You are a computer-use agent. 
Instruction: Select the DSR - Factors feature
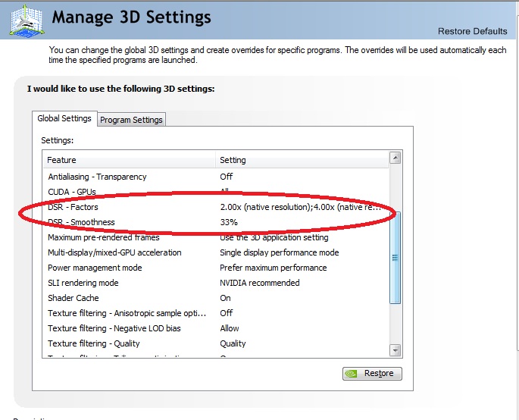pos(73,207)
